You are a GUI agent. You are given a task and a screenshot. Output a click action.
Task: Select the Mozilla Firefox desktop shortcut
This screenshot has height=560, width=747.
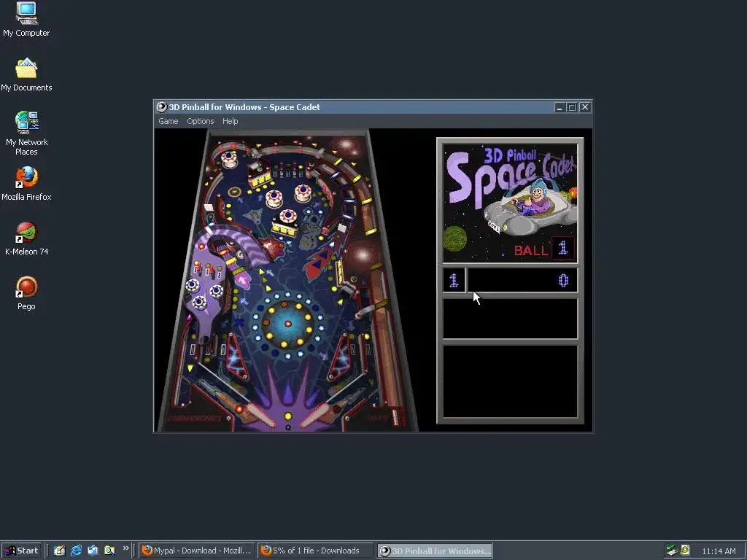(x=26, y=184)
